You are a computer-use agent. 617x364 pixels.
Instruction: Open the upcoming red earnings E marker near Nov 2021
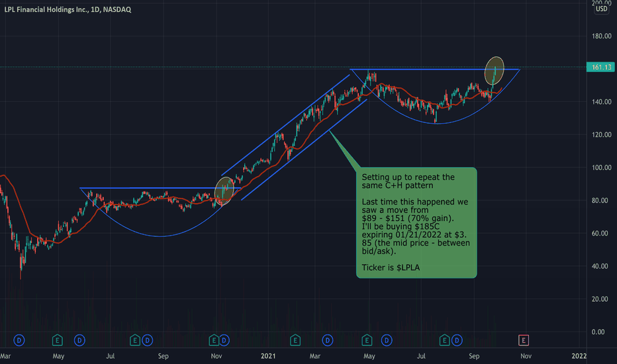524,340
